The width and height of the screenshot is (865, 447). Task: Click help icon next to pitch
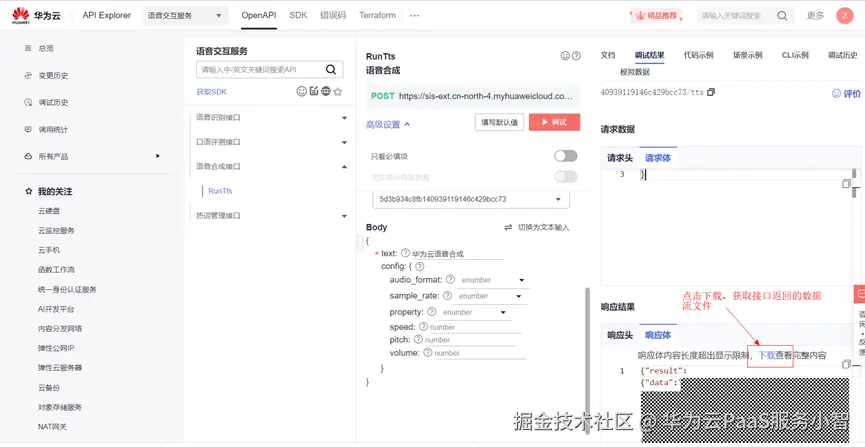coord(418,339)
